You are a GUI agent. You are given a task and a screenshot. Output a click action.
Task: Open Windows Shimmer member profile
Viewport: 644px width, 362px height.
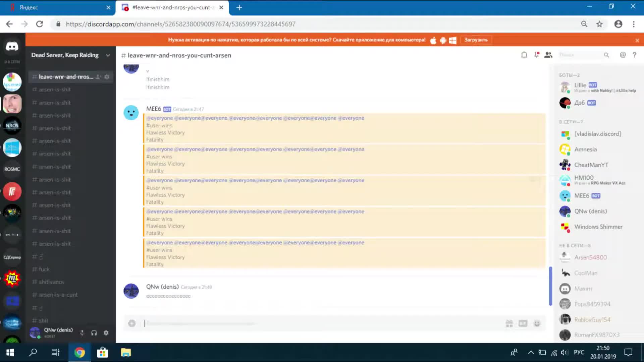pos(598,227)
